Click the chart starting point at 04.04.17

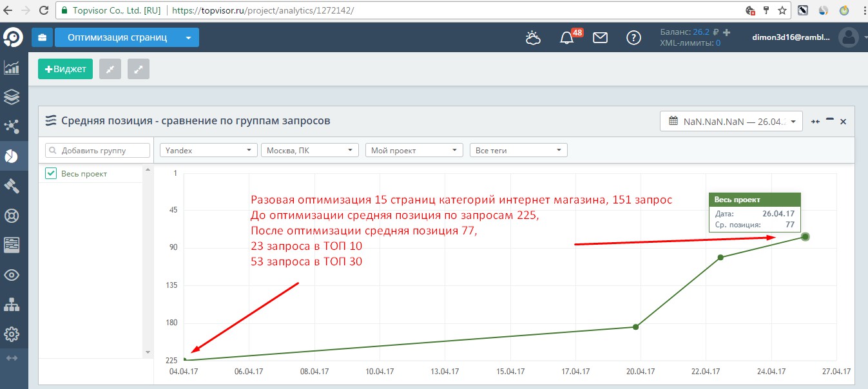[185, 360]
